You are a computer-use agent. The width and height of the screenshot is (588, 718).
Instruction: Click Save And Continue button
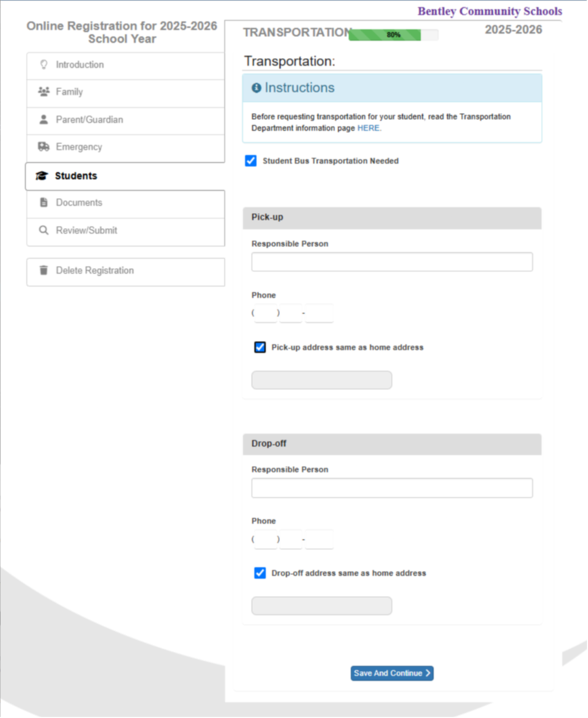coord(392,673)
